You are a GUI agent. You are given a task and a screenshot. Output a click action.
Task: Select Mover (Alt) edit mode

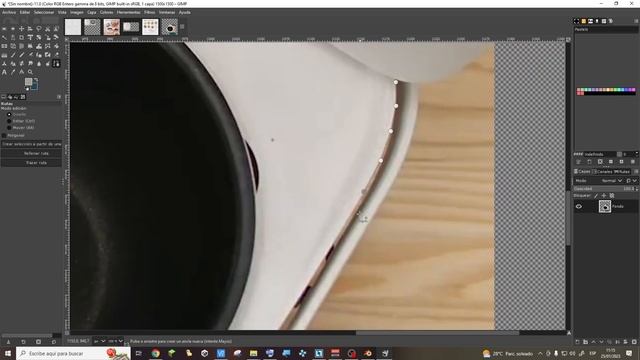coord(9,127)
